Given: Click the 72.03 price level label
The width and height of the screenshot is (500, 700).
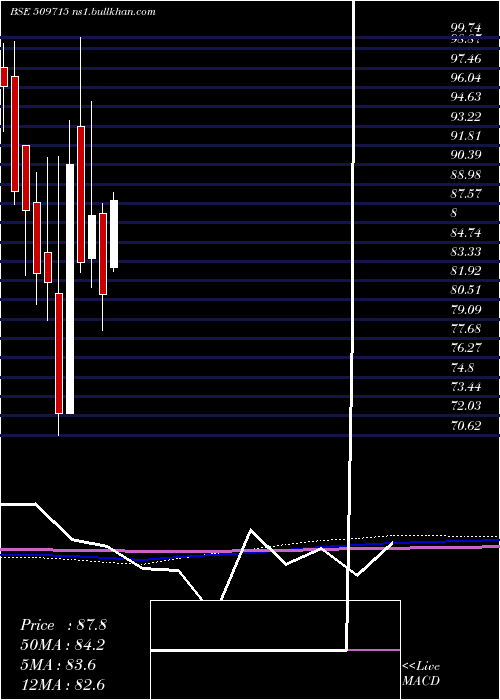Looking at the screenshot, I should 466,406.
